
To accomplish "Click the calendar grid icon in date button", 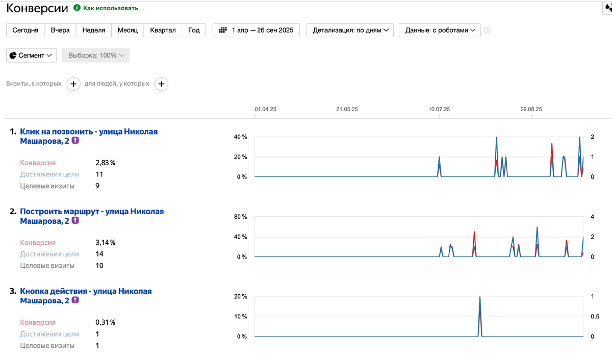I will coord(223,30).
